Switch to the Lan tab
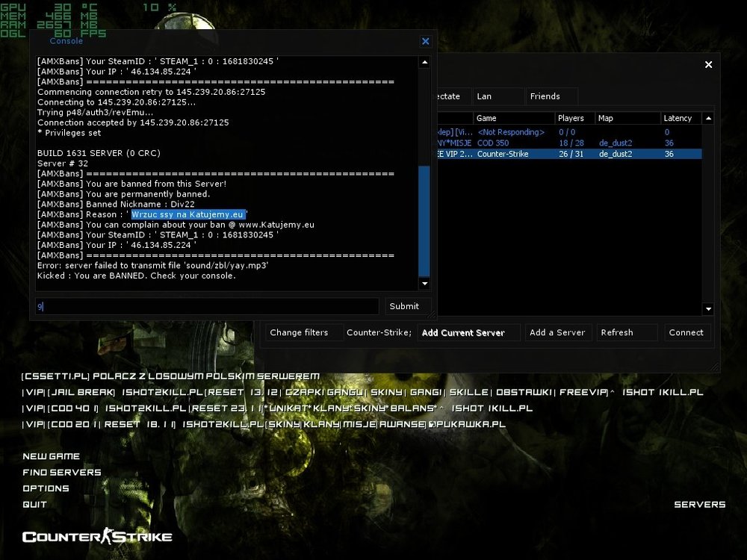 498,96
